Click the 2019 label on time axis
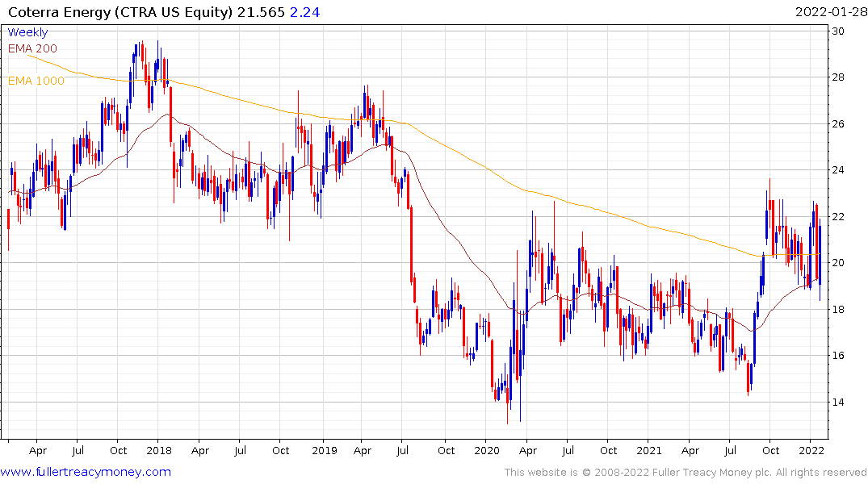This screenshot has height=484, width=868. click(x=325, y=450)
